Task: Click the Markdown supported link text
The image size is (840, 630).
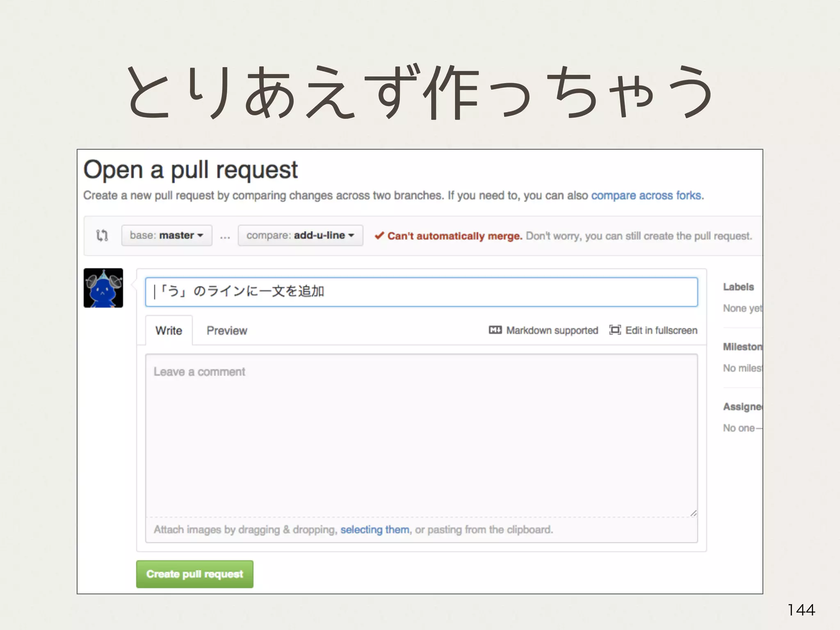Action: tap(552, 330)
